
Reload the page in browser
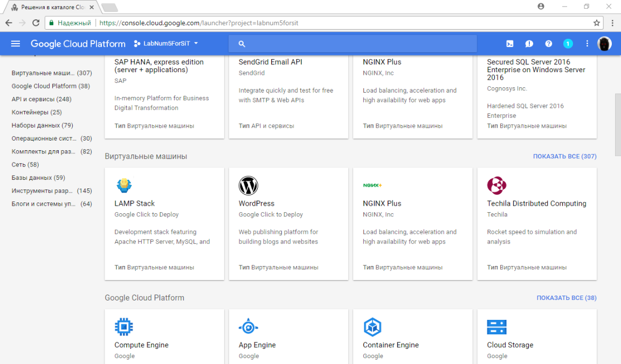pos(36,23)
